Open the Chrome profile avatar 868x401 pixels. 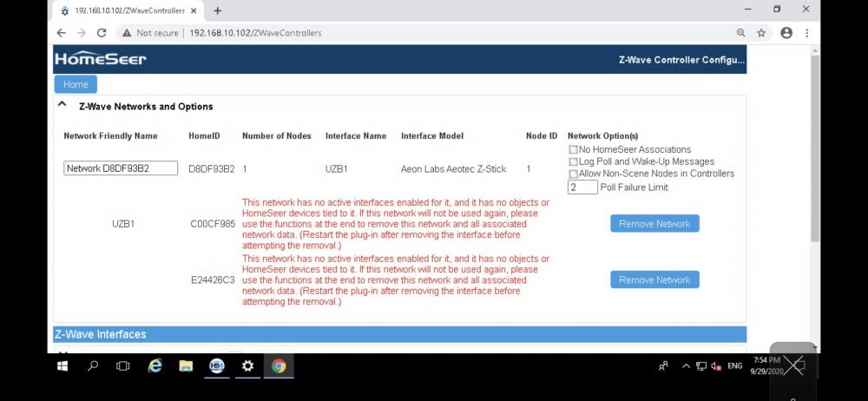point(786,33)
